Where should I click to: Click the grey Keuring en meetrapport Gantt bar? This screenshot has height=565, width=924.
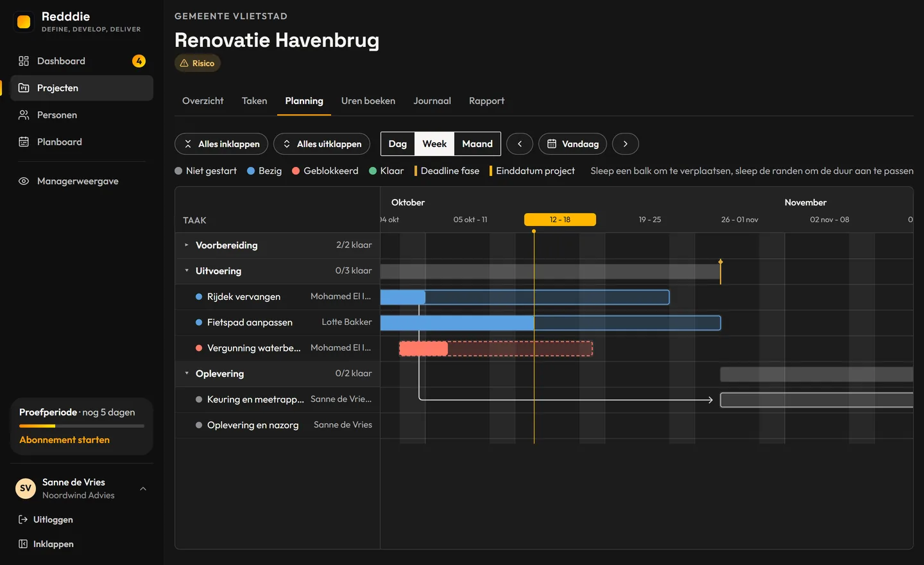(817, 399)
